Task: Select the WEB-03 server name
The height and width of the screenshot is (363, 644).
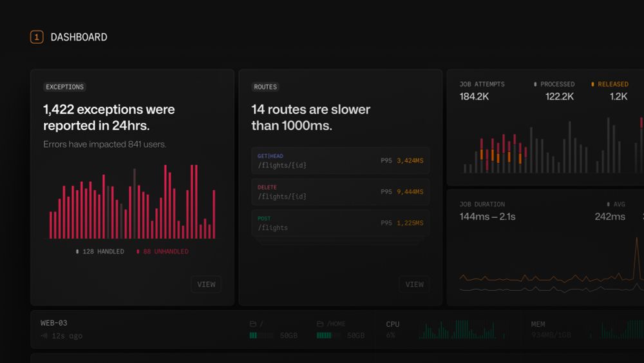Action: pos(54,323)
